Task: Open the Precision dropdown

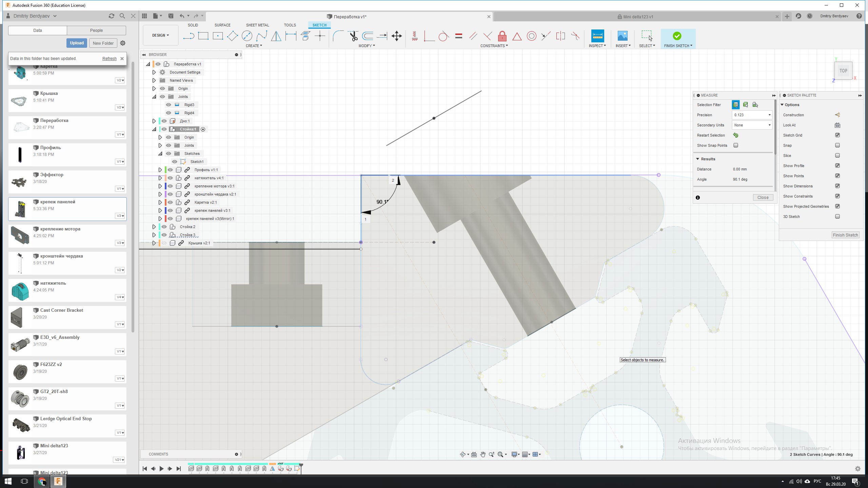Action: click(752, 115)
